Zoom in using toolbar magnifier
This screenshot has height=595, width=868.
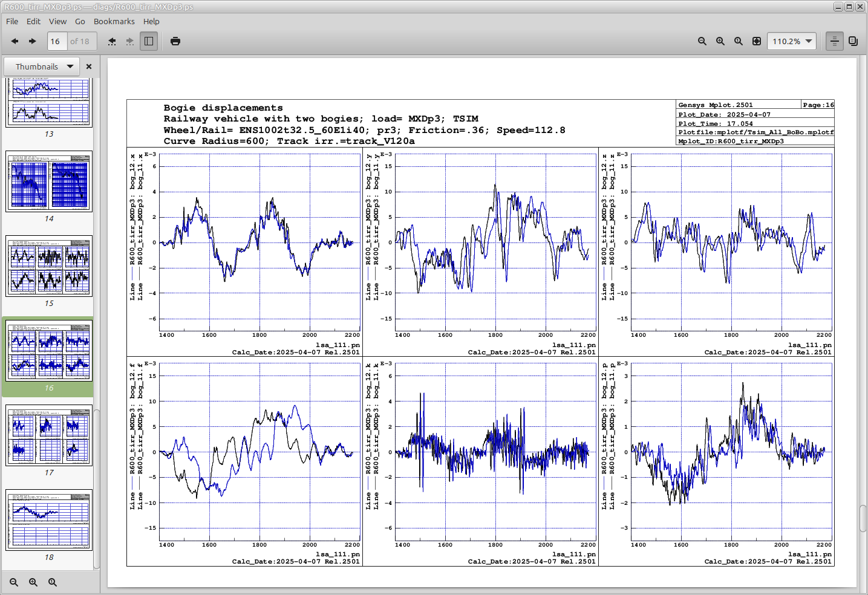coord(720,41)
